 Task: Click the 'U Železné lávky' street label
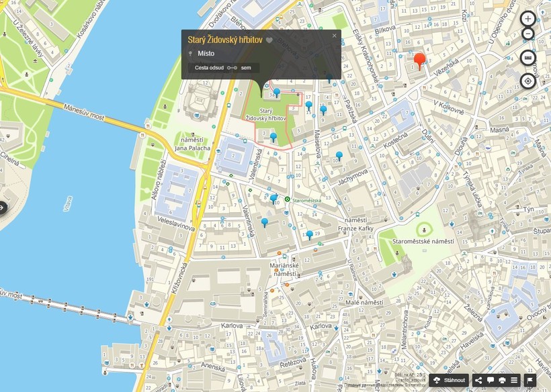[28, 39]
